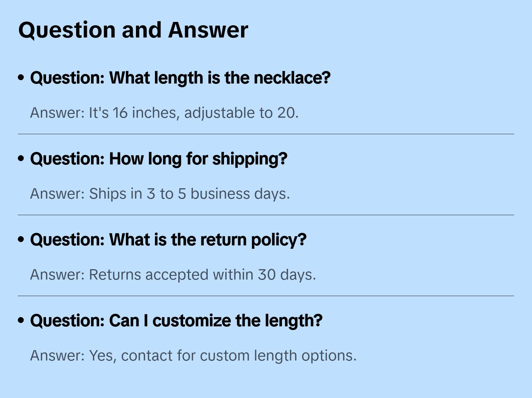Expand the "What length is the necklace?" question
The image size is (532, 398).
pyautogui.click(x=180, y=78)
